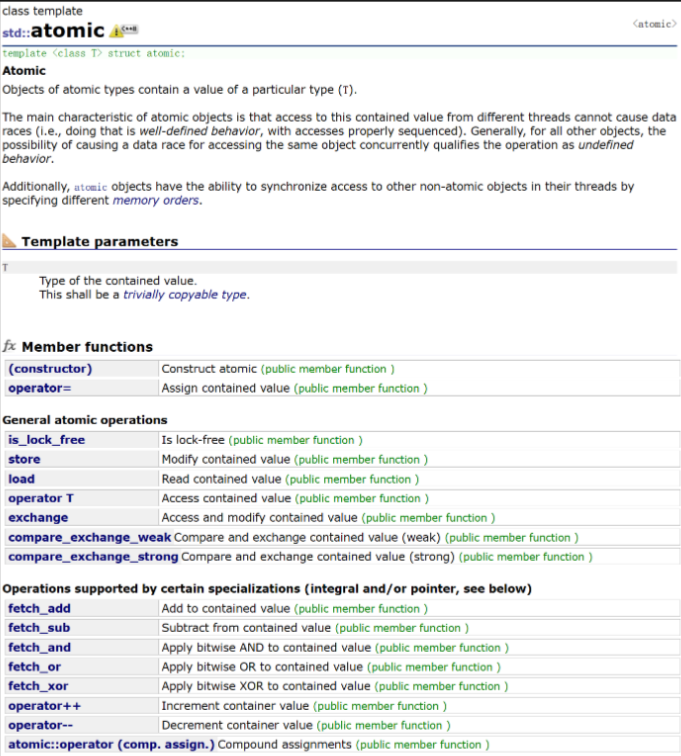
Task: Click the 'Template parameters' heading
Action: tap(100, 241)
